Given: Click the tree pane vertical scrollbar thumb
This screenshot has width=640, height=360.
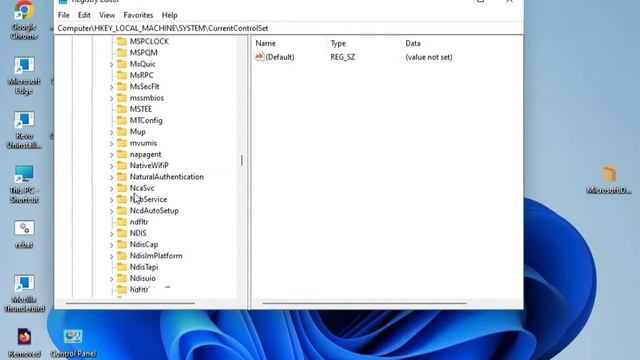Looking at the screenshot, I should (x=242, y=160).
